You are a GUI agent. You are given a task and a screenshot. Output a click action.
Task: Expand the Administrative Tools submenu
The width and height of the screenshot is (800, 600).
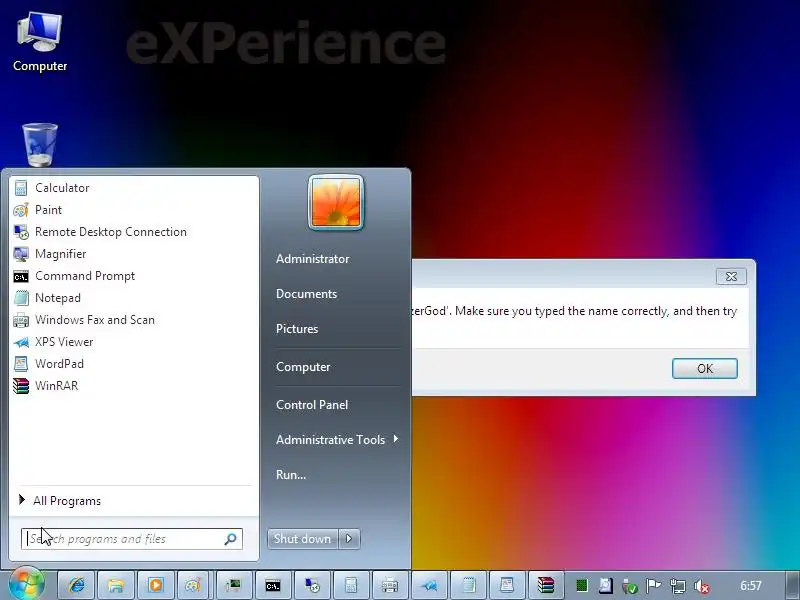[337, 440]
